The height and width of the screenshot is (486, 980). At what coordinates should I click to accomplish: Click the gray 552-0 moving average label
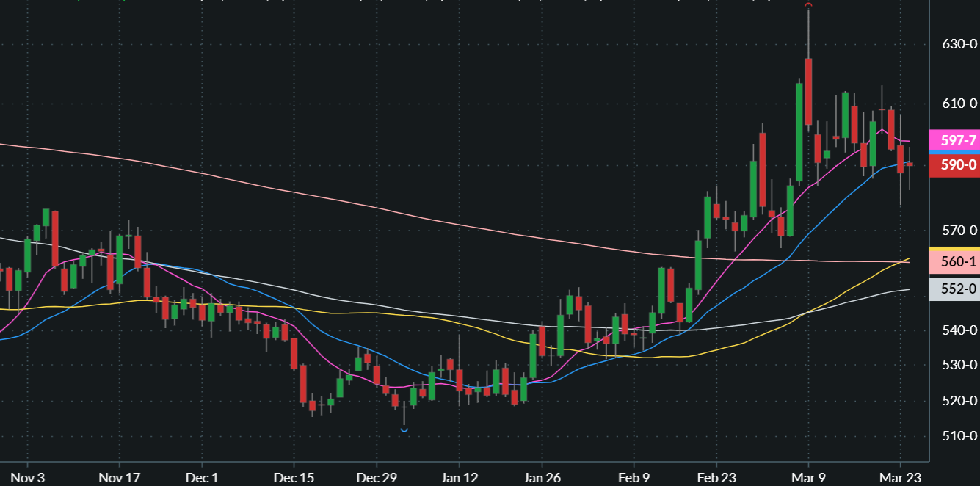point(954,289)
